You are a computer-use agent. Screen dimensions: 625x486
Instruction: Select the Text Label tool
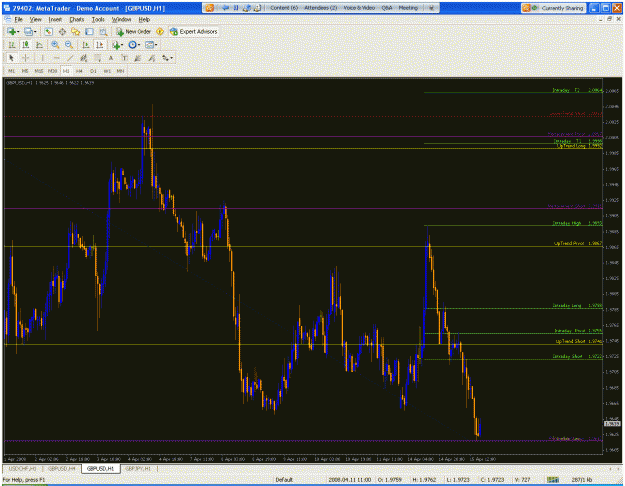pyautogui.click(x=124, y=58)
